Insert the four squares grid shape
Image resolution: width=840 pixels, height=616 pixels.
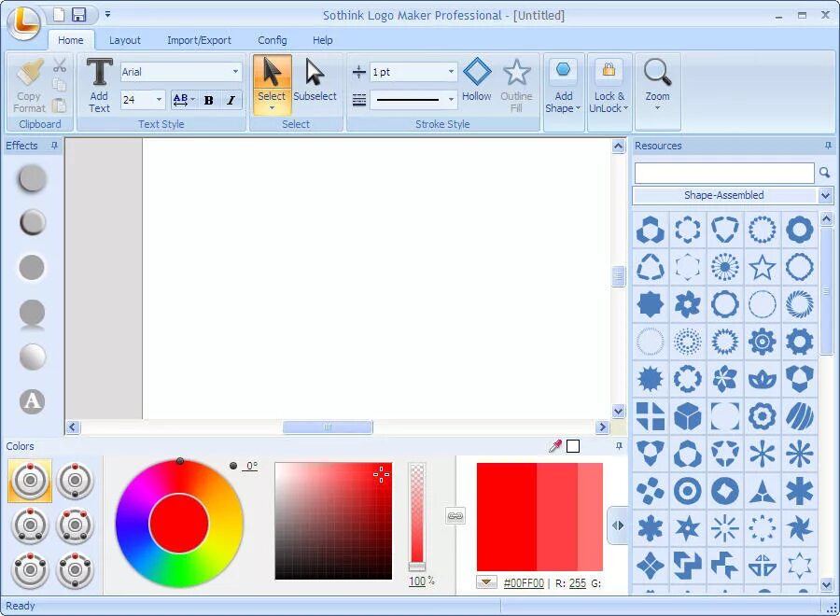pos(651,416)
